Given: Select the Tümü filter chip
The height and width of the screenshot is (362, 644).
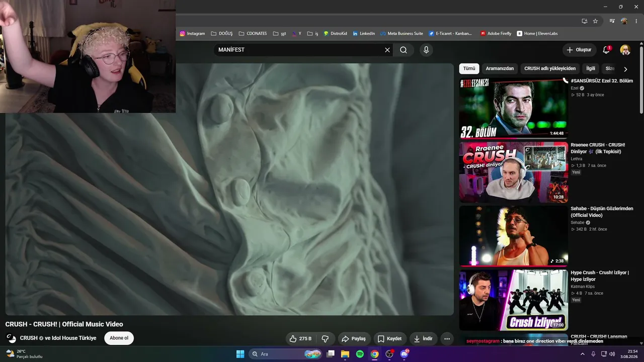Looking at the screenshot, I should click(x=469, y=68).
